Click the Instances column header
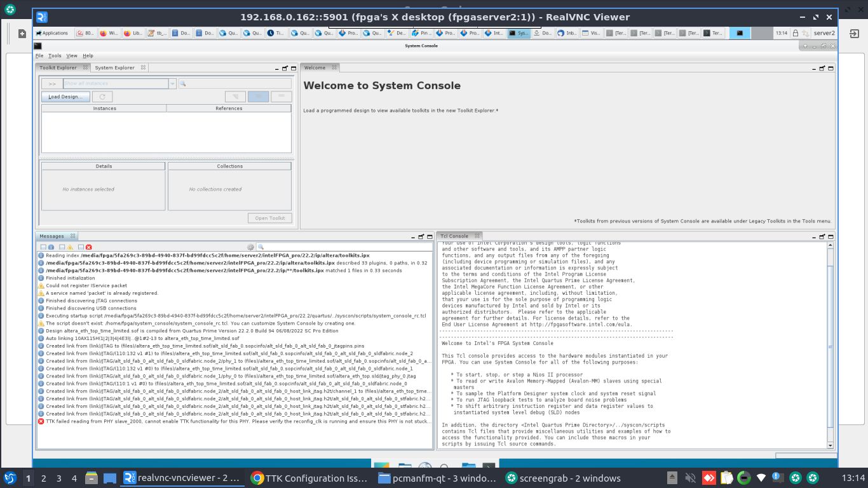The width and height of the screenshot is (868, 488). click(104, 108)
